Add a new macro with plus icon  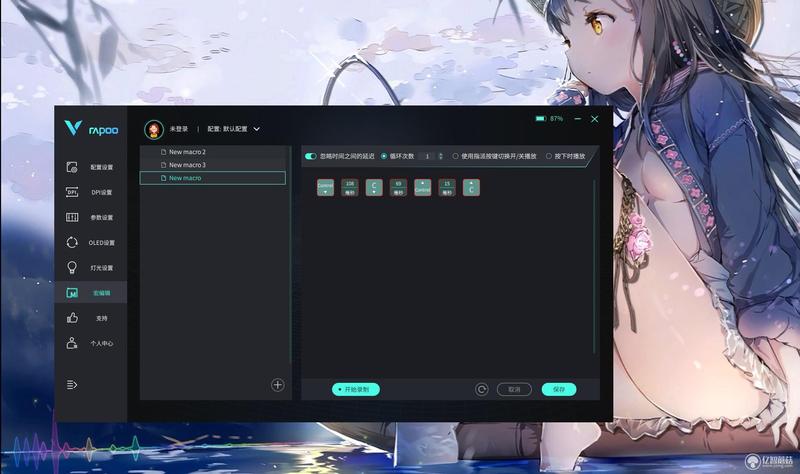pos(278,385)
